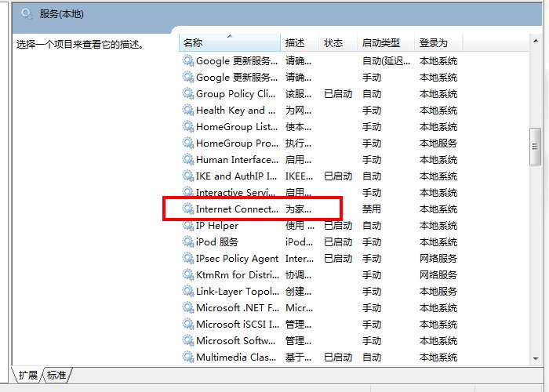Click gear icon beside Internet Connection service

click(x=188, y=209)
